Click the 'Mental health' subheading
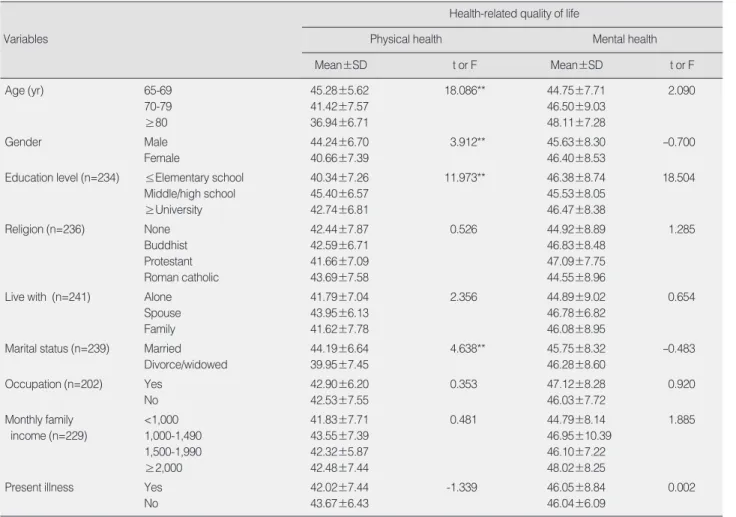 [x=624, y=39]
